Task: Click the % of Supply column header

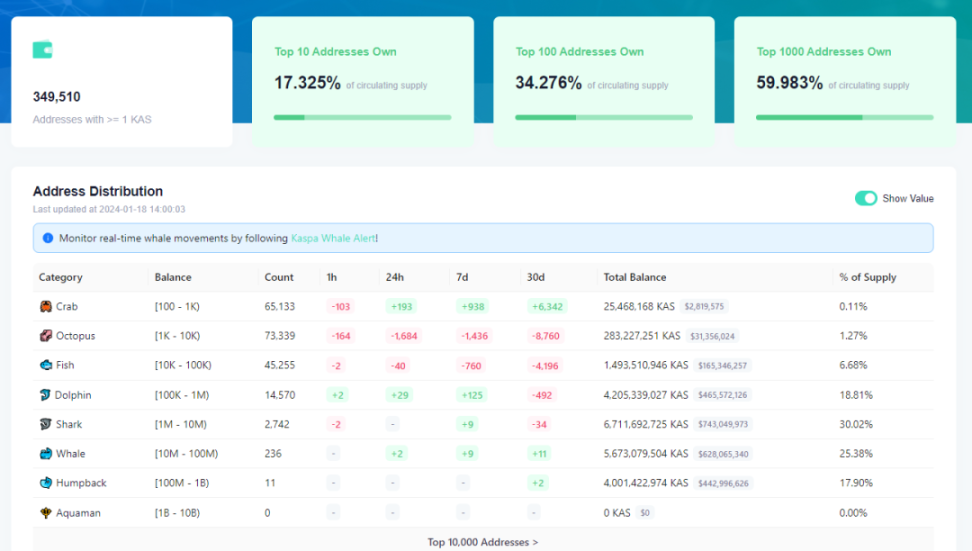Action: coord(868,277)
